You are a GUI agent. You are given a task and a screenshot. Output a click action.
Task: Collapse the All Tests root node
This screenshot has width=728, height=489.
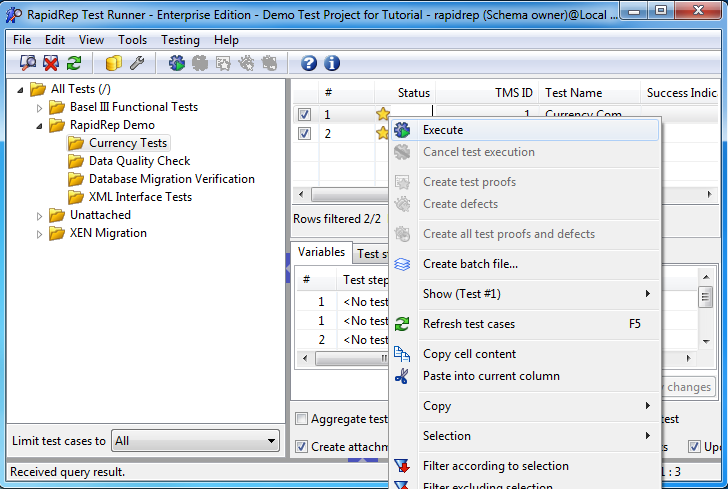click(x=20, y=90)
